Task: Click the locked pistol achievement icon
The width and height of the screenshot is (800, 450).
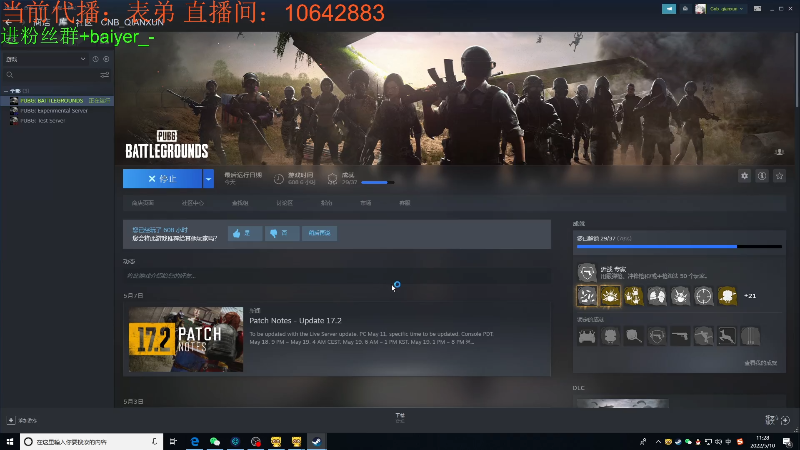Action: (680, 336)
